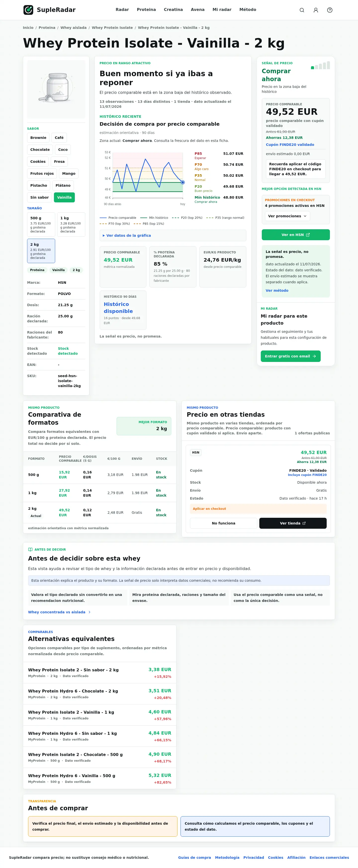The width and height of the screenshot is (358, 868).
Task: Click Cupón FINDE20 validado text
Action: click(290, 145)
